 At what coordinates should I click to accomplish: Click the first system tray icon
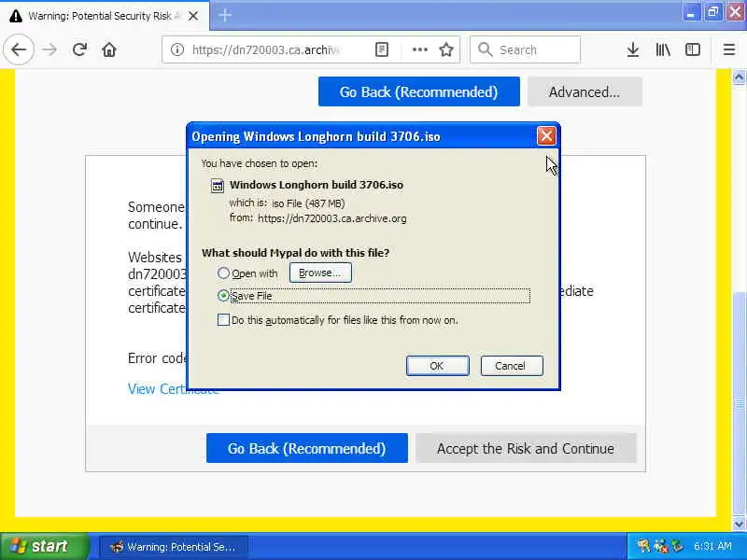[x=643, y=546]
